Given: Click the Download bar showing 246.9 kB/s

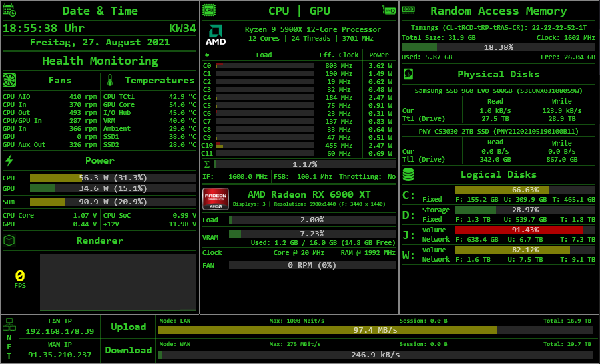Looking at the screenshot, I should tap(375, 355).
